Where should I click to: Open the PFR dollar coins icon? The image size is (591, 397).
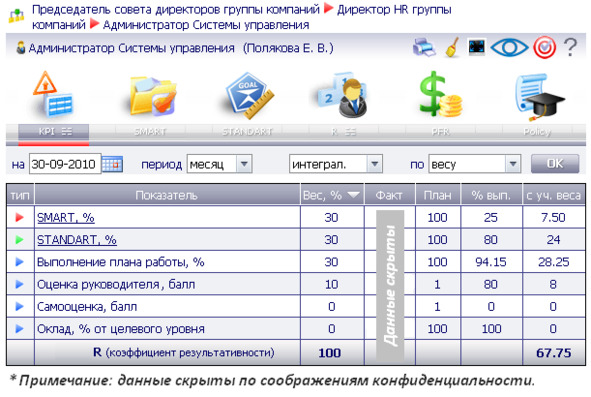[440, 94]
